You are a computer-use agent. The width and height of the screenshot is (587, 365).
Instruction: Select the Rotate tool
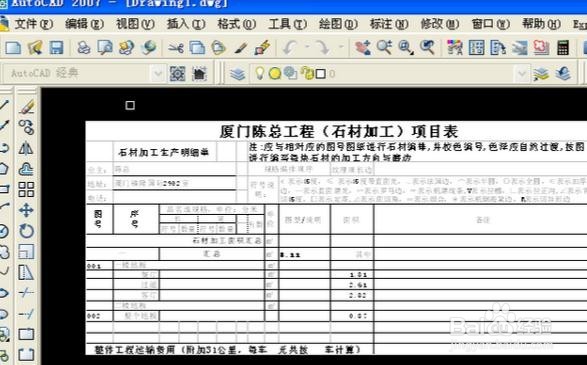point(26,231)
